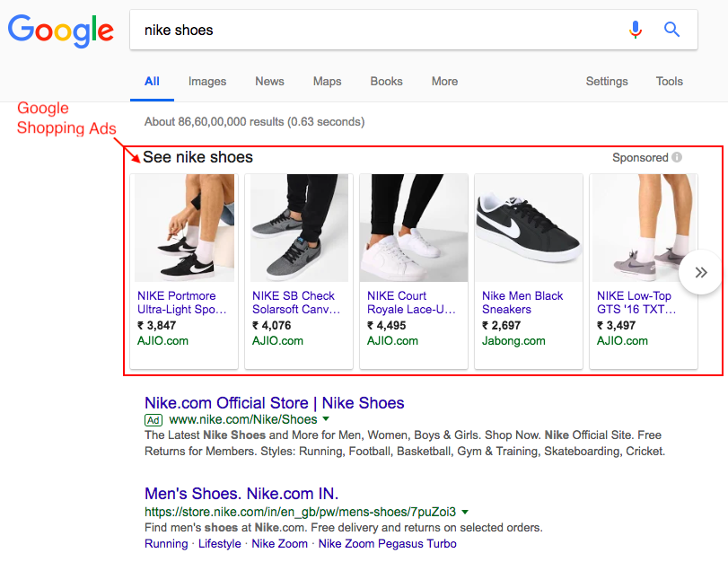This screenshot has height=562, width=728.
Task: Click the blue search magnifier icon
Action: [671, 30]
